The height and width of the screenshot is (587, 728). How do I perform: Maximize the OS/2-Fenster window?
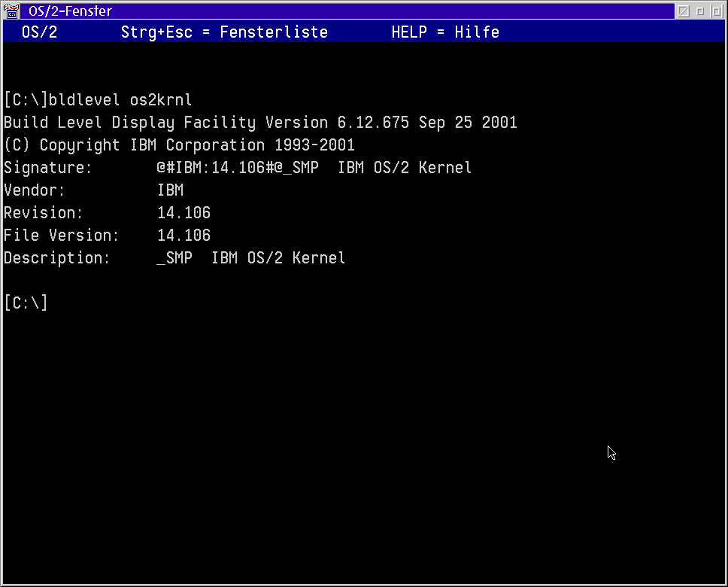717,11
